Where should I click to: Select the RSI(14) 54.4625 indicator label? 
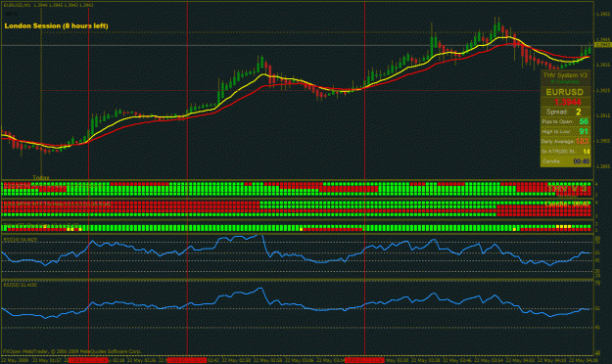tap(21, 240)
